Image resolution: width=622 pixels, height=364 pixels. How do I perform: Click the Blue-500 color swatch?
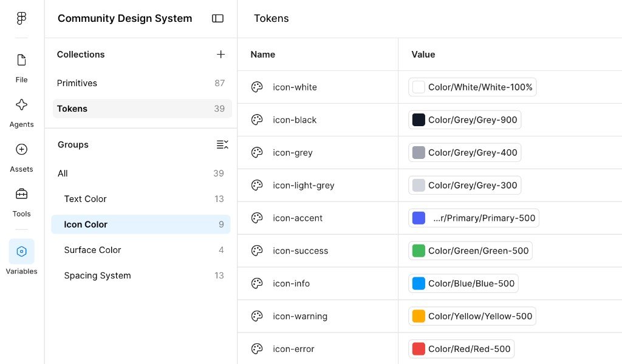(419, 283)
